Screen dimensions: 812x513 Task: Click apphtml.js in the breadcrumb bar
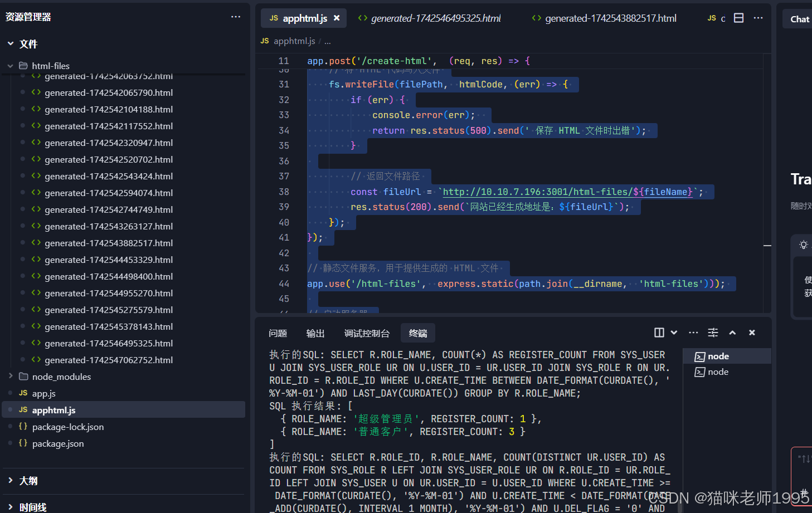295,41
